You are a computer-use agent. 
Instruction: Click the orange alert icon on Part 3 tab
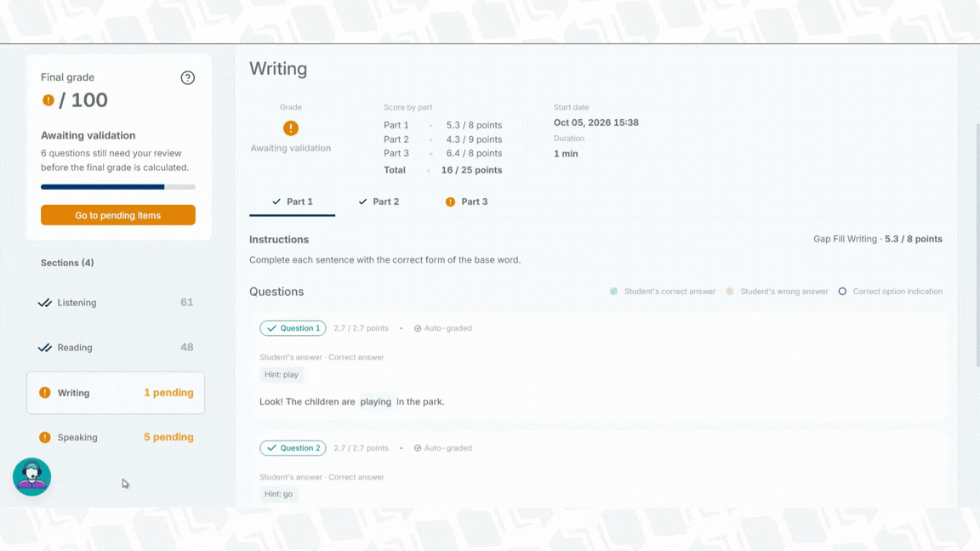(x=450, y=202)
